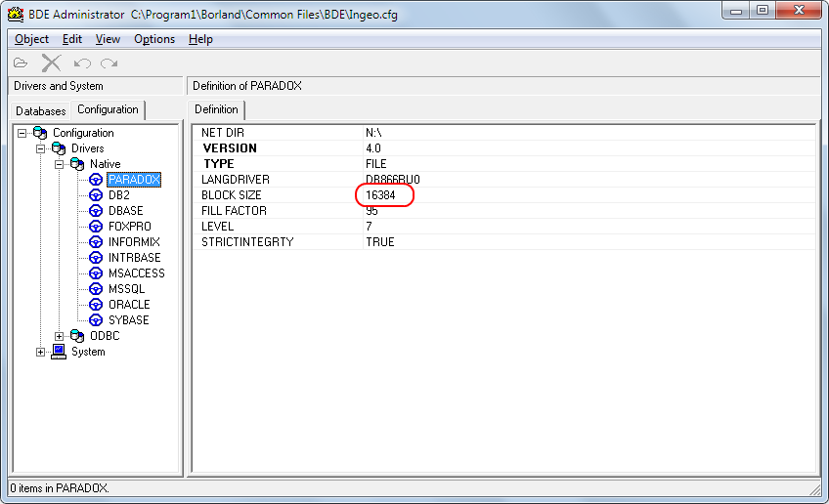829x504 pixels.
Task: Click the ORACLE driver icon
Action: click(x=96, y=305)
